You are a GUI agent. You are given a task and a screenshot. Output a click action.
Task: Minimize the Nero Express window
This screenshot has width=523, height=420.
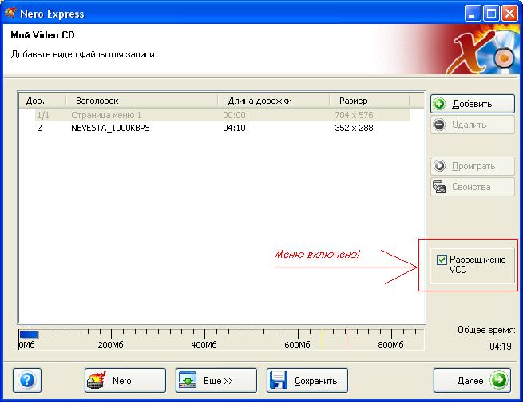pyautogui.click(x=473, y=14)
